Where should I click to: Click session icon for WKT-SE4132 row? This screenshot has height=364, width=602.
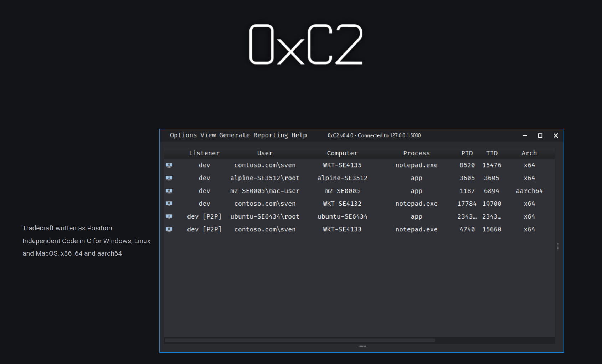[169, 204]
